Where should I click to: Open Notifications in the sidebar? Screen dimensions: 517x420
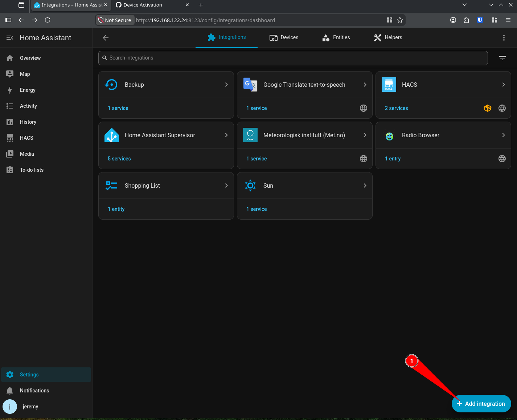coord(46,391)
